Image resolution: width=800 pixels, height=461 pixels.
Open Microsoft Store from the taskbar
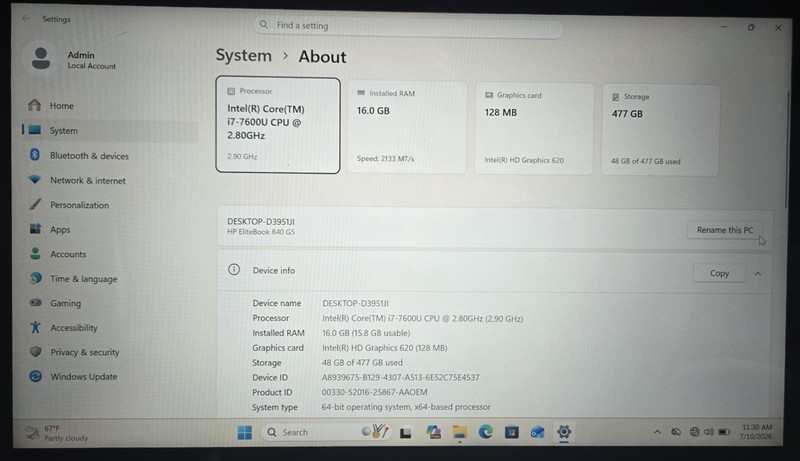[512, 432]
